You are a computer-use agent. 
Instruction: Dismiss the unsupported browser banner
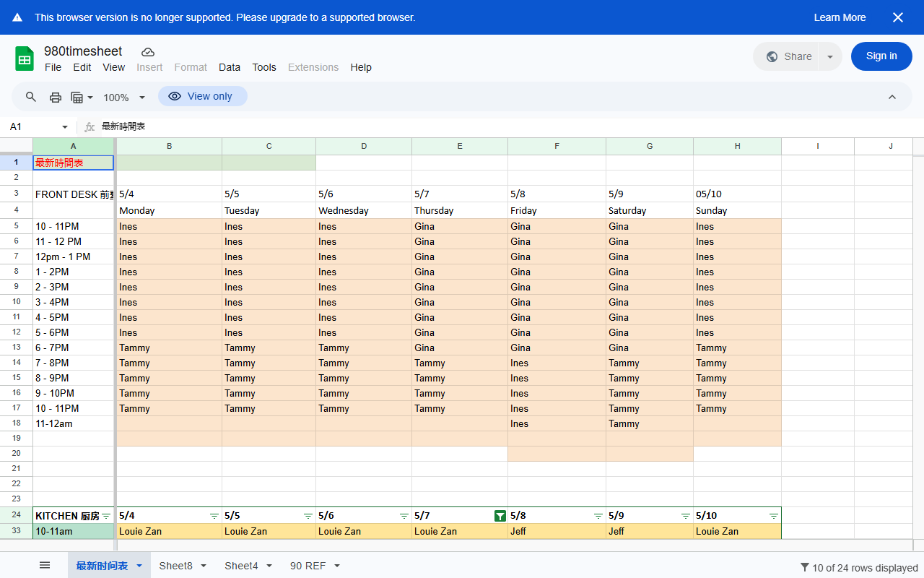(x=898, y=17)
